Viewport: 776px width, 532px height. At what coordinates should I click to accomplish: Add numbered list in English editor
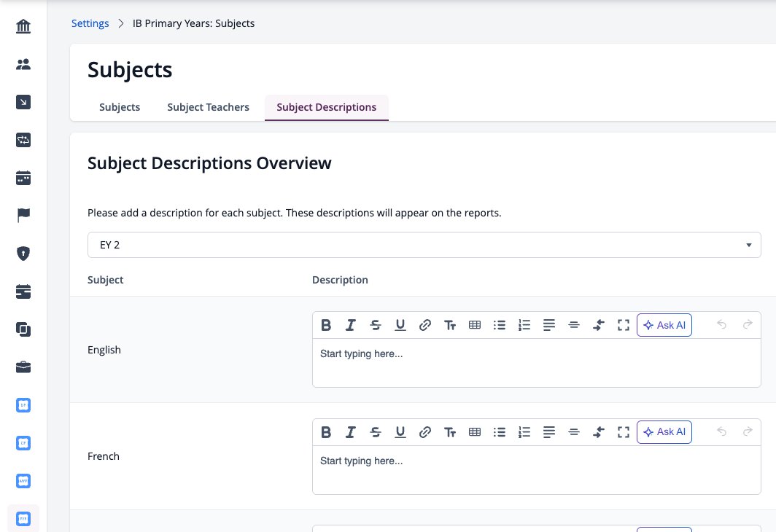click(524, 325)
